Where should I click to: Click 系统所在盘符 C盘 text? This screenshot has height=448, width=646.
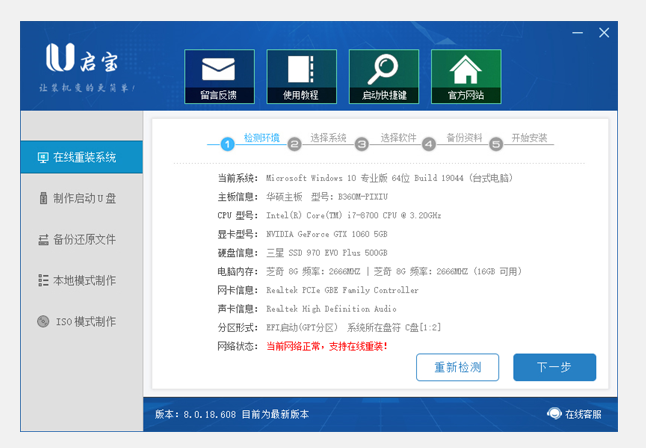(394, 328)
